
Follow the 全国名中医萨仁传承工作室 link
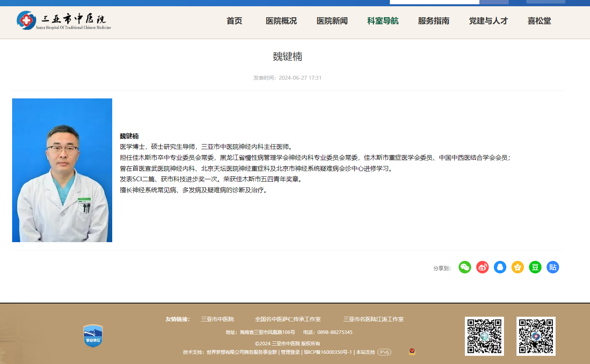(288, 319)
